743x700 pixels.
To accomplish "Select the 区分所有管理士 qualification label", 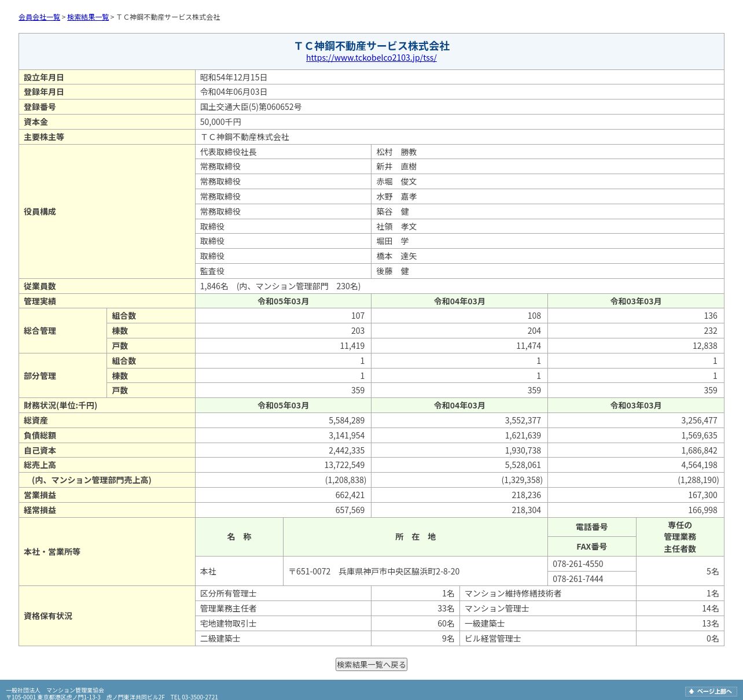I will click(229, 594).
